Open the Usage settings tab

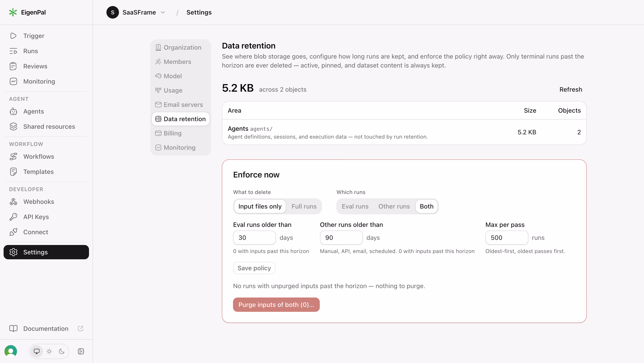point(180,91)
